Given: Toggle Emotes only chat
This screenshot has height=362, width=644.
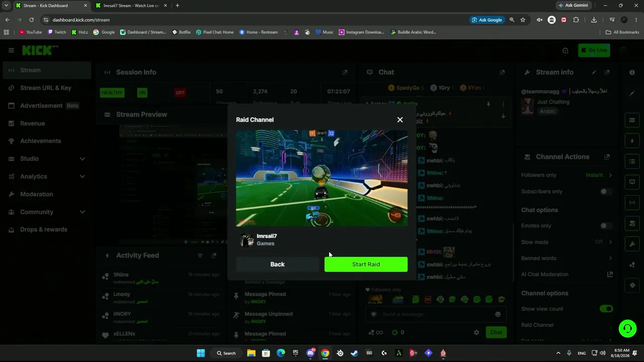Looking at the screenshot, I should [x=606, y=226].
